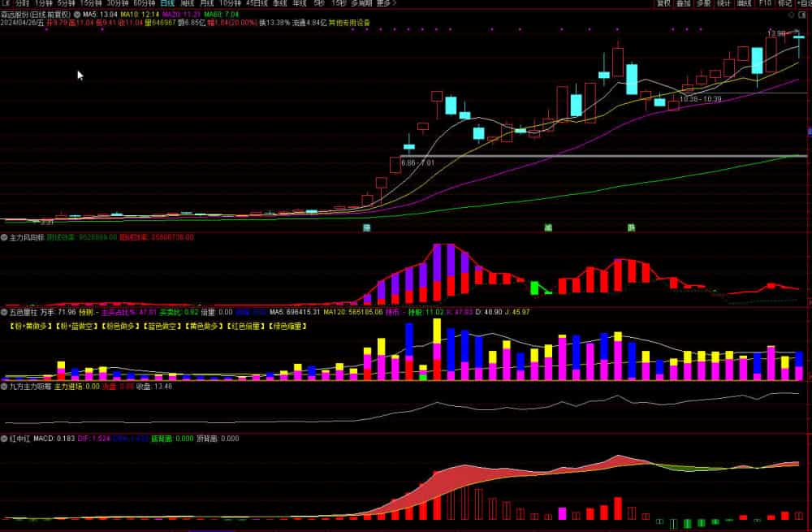The width and height of the screenshot is (812, 532).
Task: Switch to the 季线 quarterly tab
Action: pos(279,3)
